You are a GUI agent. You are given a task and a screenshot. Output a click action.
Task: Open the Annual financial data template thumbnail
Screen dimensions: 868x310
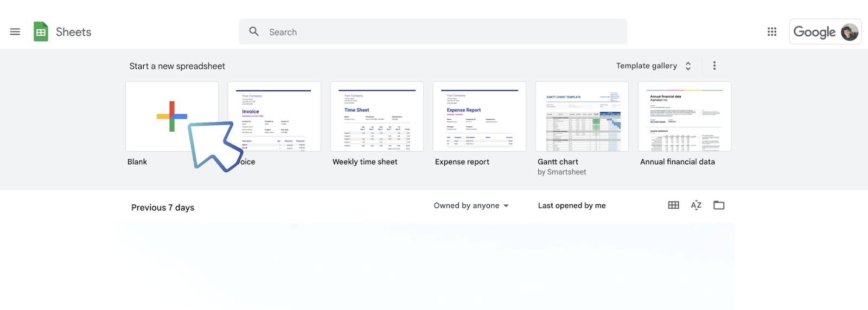pyautogui.click(x=685, y=117)
